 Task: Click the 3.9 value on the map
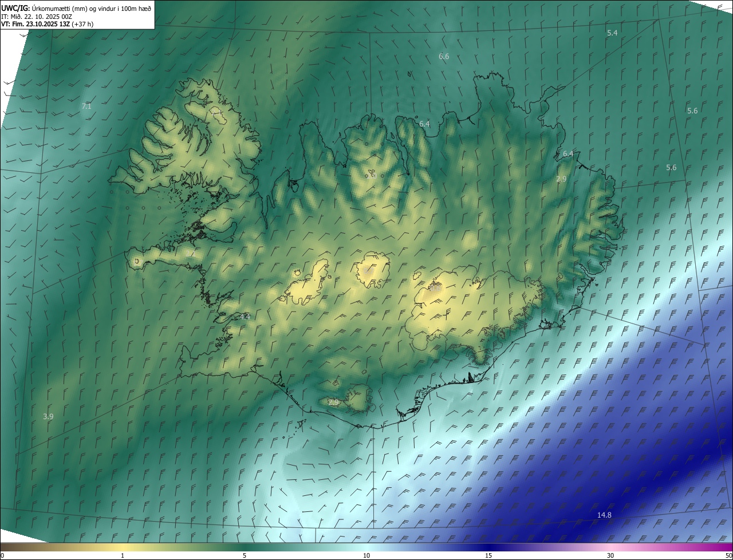48,416
